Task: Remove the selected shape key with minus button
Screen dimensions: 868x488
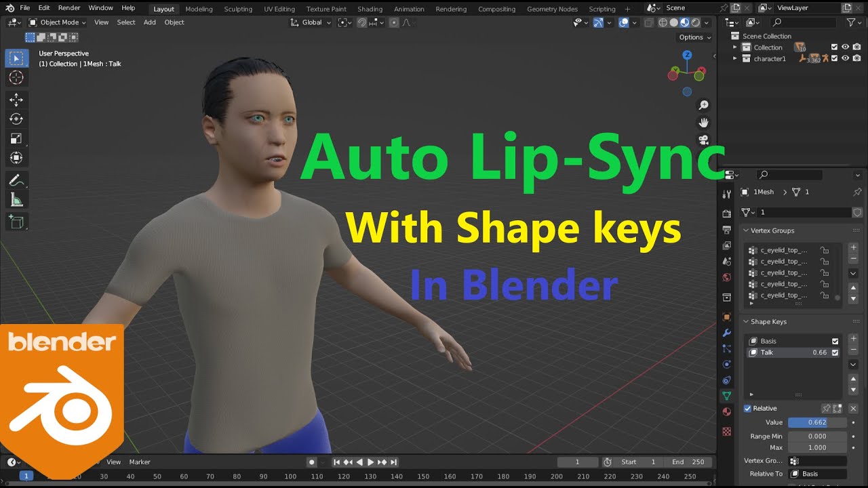Action: (854, 349)
